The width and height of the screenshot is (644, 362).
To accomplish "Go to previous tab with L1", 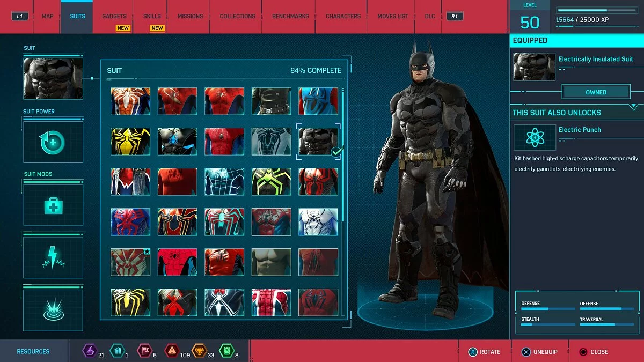I will (19, 16).
